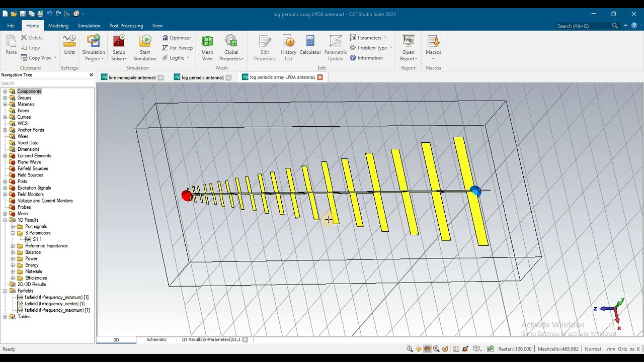The height and width of the screenshot is (362, 644).
Task: Click Parametric Update in the ribbon
Action: click(x=336, y=48)
